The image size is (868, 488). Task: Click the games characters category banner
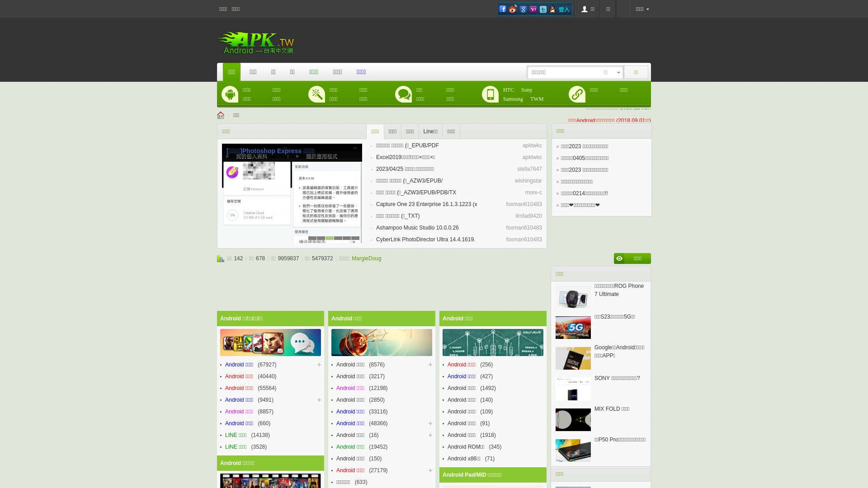(x=270, y=343)
